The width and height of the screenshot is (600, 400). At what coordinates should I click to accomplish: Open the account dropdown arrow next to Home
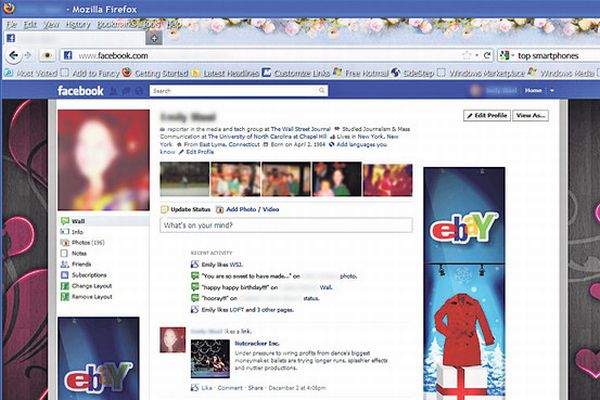(x=552, y=91)
